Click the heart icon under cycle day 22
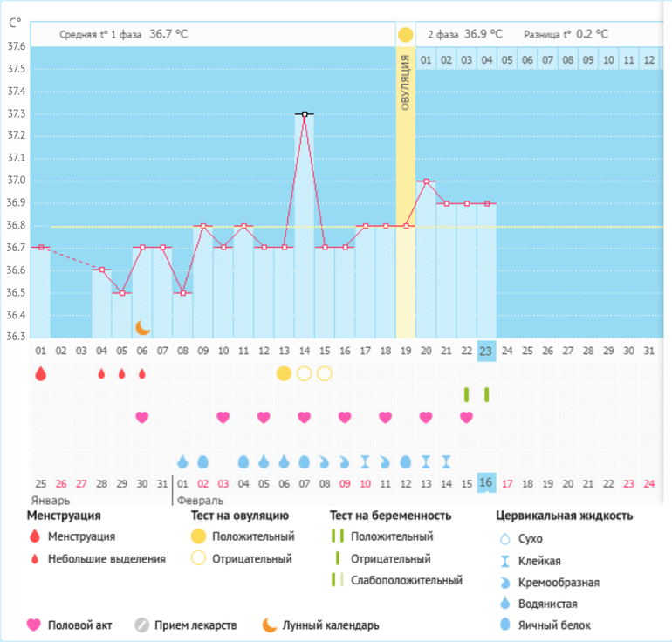This screenshot has height=642, width=672. click(466, 417)
